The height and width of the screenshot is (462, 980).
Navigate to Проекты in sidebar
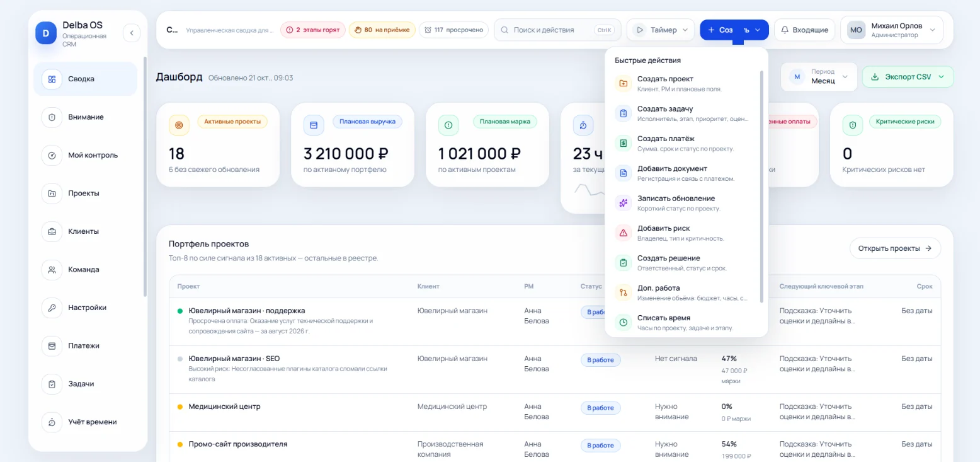[85, 193]
